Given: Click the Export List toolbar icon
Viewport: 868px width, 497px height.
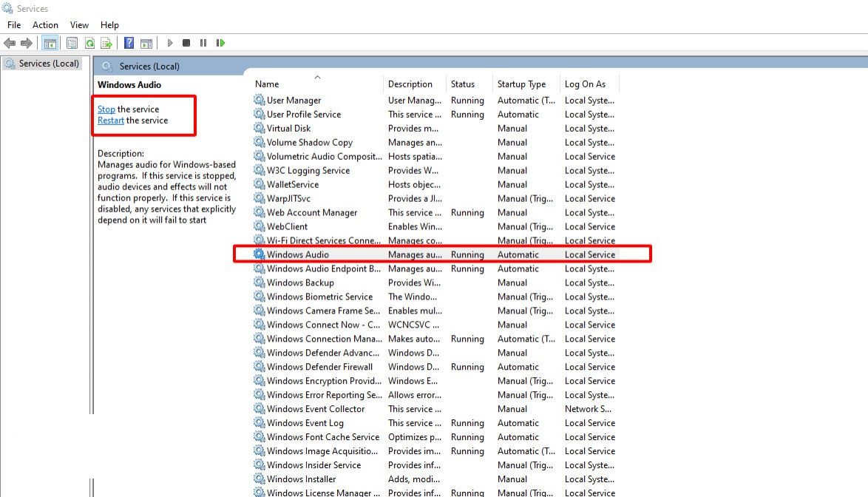Looking at the screenshot, I should click(106, 43).
